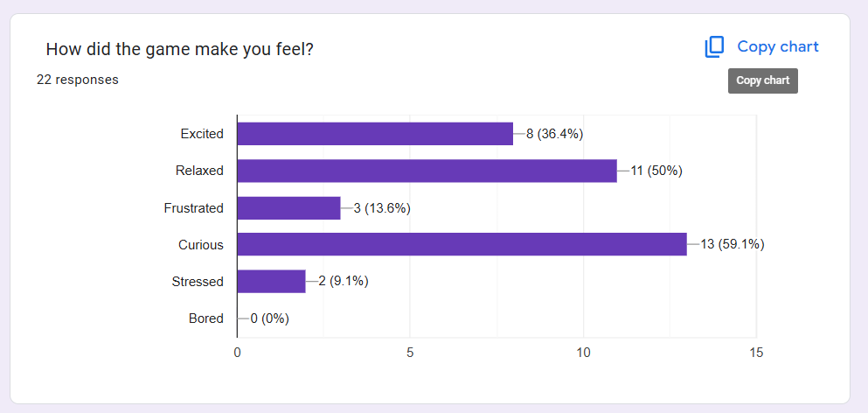Click the 'Bored' axis label
868x413 pixels.
click(206, 318)
